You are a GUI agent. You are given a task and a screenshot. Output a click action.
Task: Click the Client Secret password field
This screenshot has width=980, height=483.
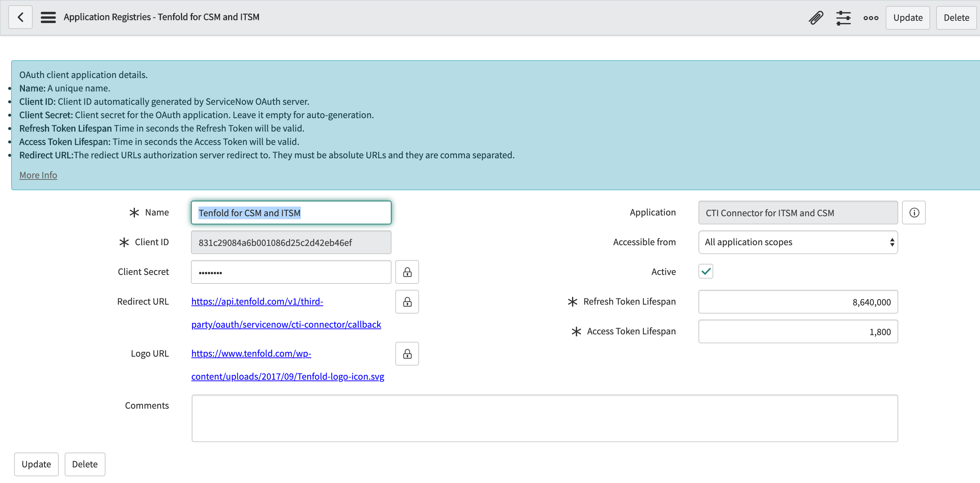pyautogui.click(x=291, y=272)
